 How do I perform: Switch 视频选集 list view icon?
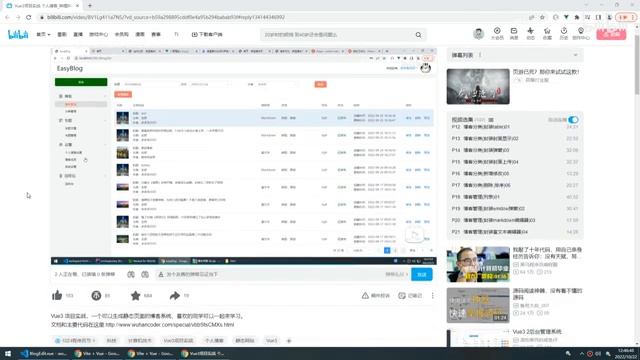[x=491, y=120]
